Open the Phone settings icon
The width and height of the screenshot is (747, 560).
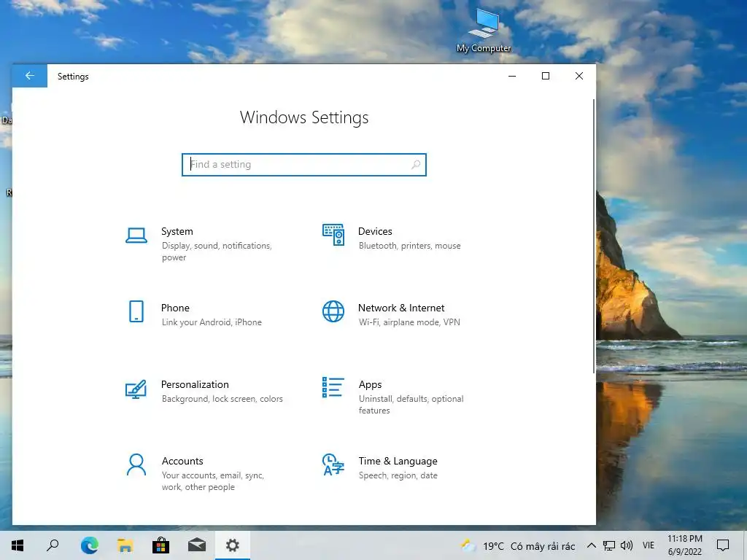tap(136, 311)
